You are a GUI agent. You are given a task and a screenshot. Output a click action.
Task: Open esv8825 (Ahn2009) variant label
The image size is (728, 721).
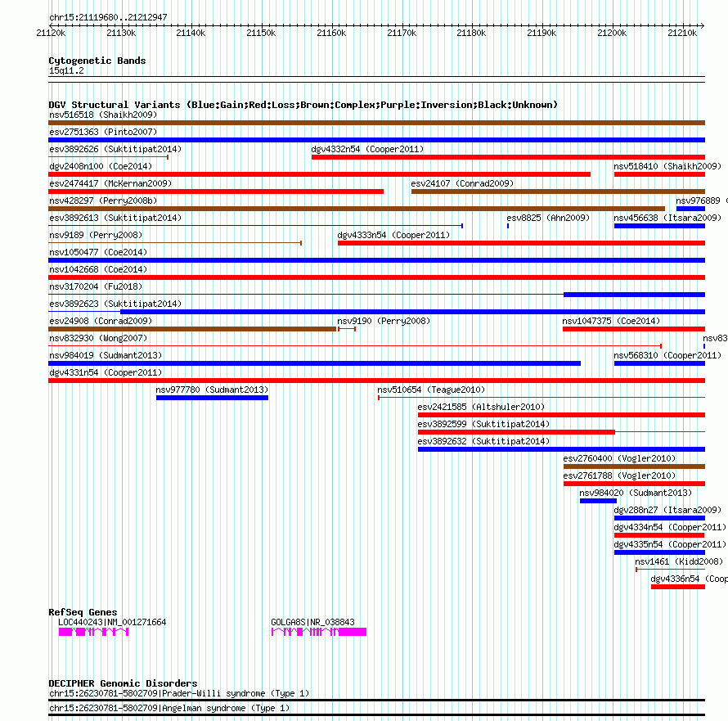pyautogui.click(x=548, y=218)
